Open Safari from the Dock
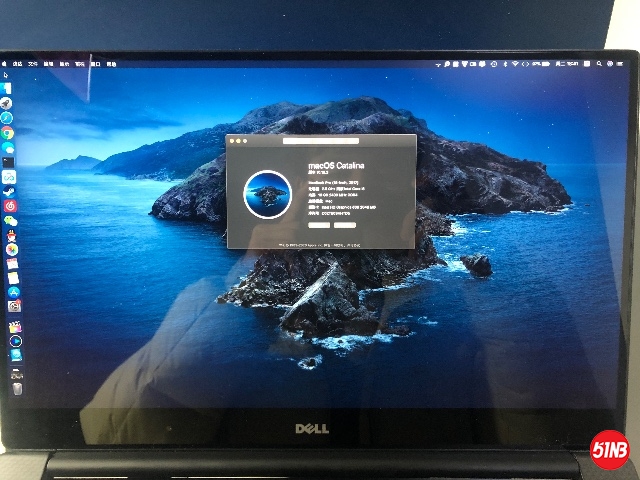The image size is (640, 480). coord(7,117)
